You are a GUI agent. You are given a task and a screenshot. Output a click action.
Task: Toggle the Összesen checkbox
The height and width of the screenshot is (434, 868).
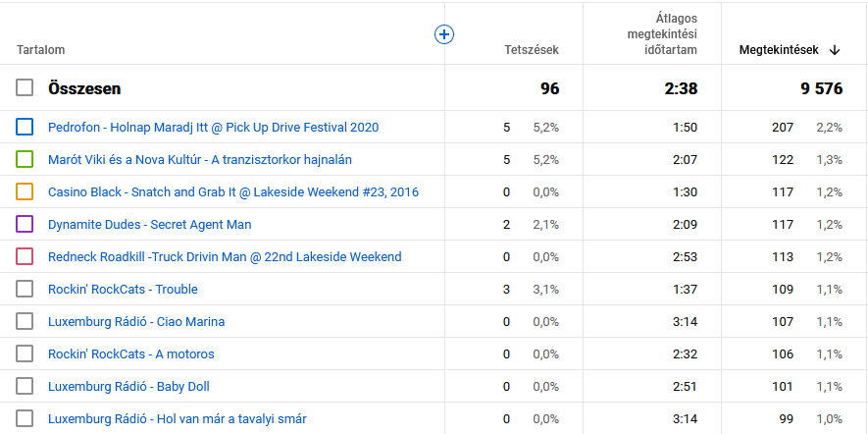pyautogui.click(x=25, y=88)
